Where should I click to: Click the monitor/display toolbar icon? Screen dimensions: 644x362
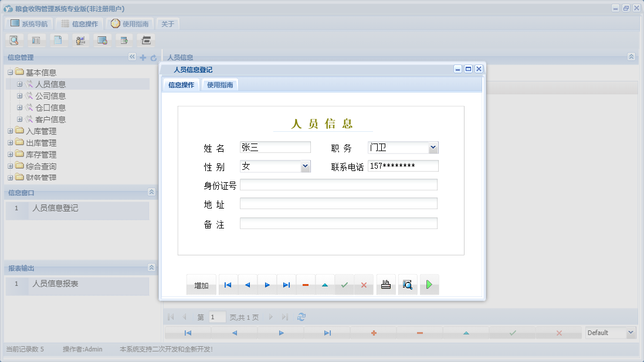click(102, 40)
